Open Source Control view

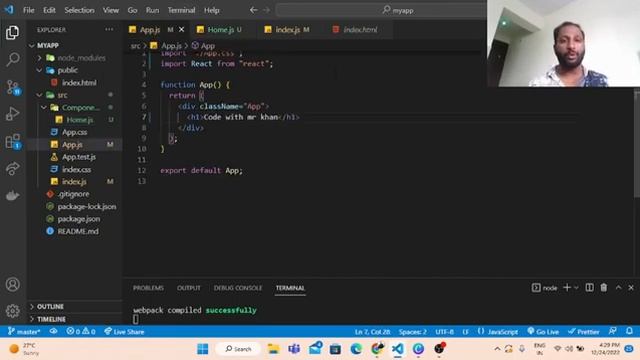tap(13, 87)
